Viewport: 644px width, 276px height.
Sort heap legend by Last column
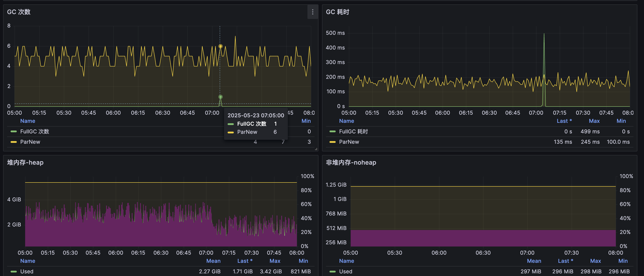pos(245,261)
